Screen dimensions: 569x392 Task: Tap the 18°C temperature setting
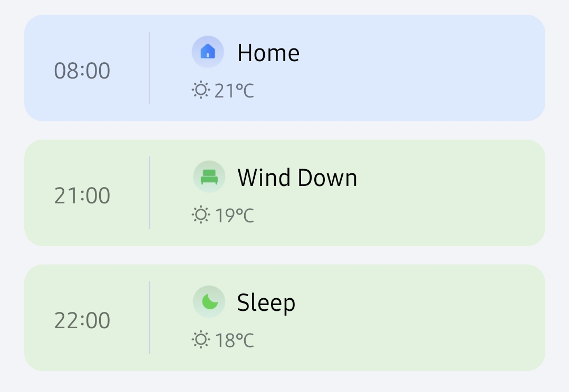(x=235, y=341)
